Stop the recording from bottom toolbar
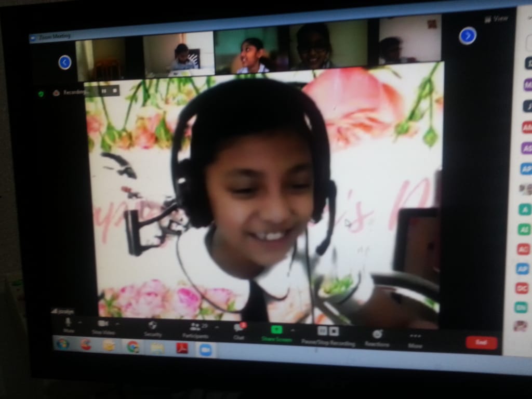The height and width of the screenshot is (399, 532). click(334, 331)
